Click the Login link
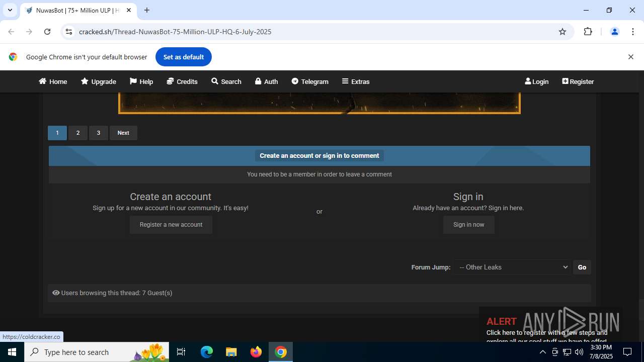This screenshot has height=362, width=644. [x=537, y=81]
